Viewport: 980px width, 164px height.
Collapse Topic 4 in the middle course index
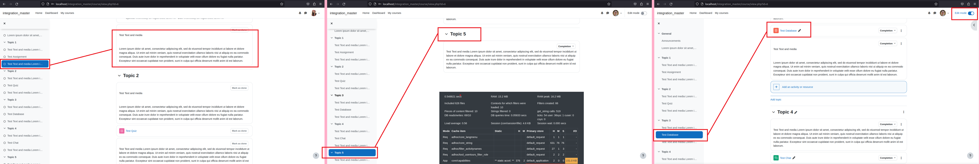332,124
